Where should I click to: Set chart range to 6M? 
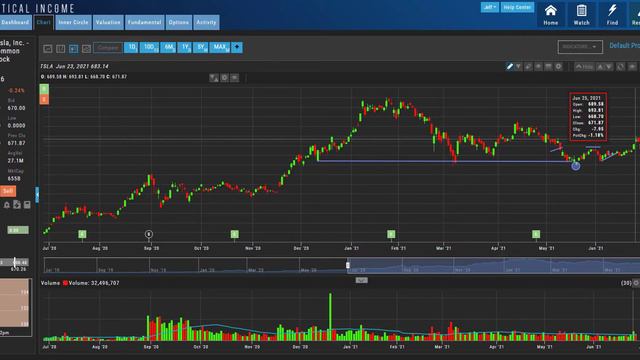(x=168, y=47)
